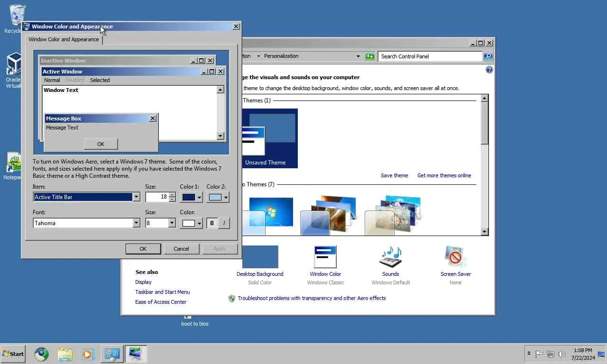Click themes list scroll down arrow
The image size is (607, 364).
[x=484, y=232]
